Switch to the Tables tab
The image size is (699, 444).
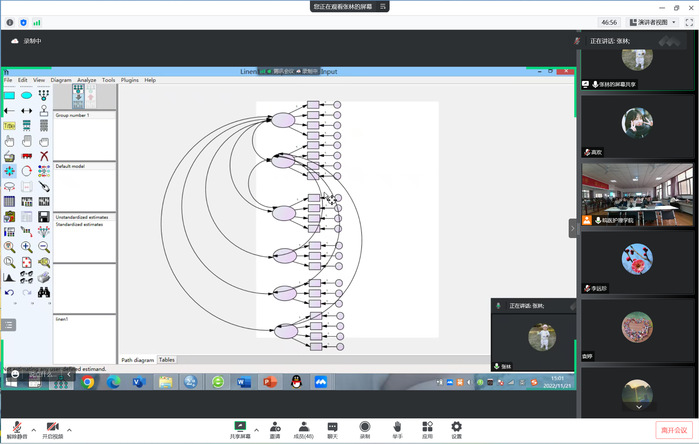[x=166, y=360]
